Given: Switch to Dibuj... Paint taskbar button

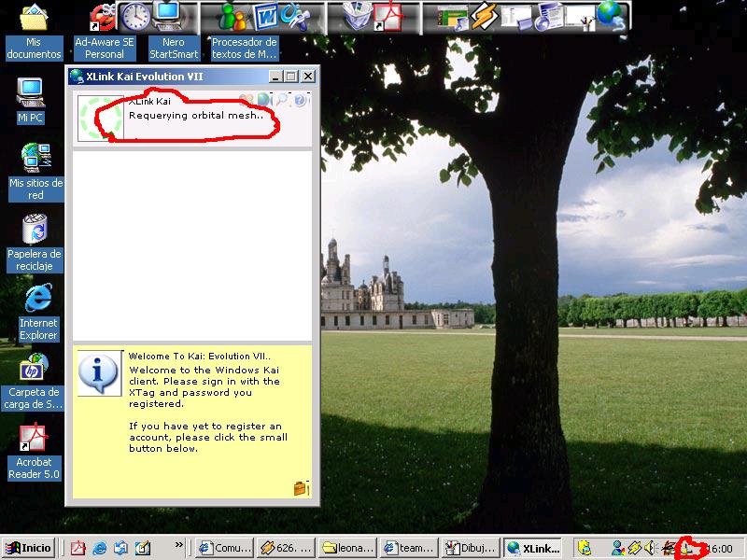Looking at the screenshot, I should tap(471, 548).
